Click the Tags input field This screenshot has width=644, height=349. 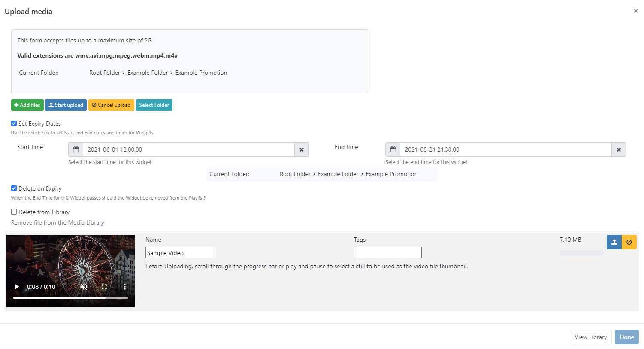tap(387, 252)
